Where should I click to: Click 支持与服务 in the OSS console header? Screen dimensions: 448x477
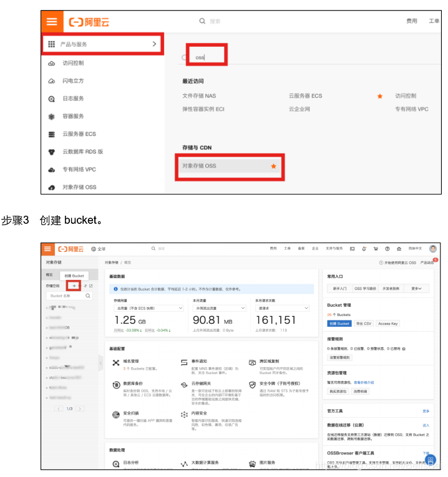pos(334,249)
